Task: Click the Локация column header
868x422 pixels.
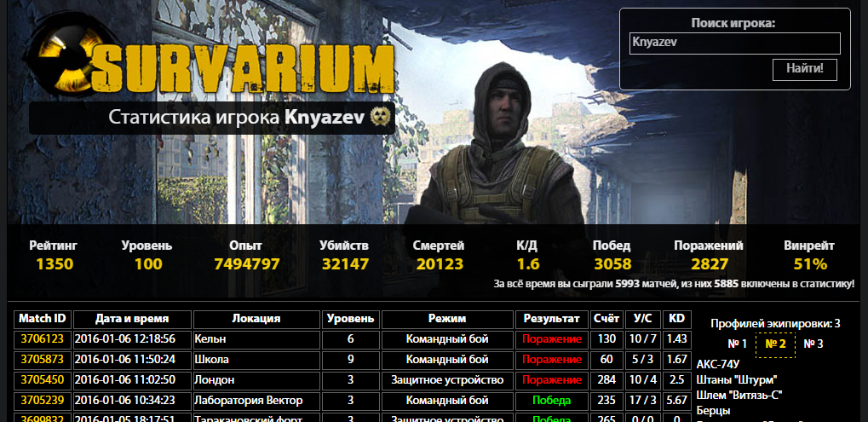Action: tap(256, 319)
